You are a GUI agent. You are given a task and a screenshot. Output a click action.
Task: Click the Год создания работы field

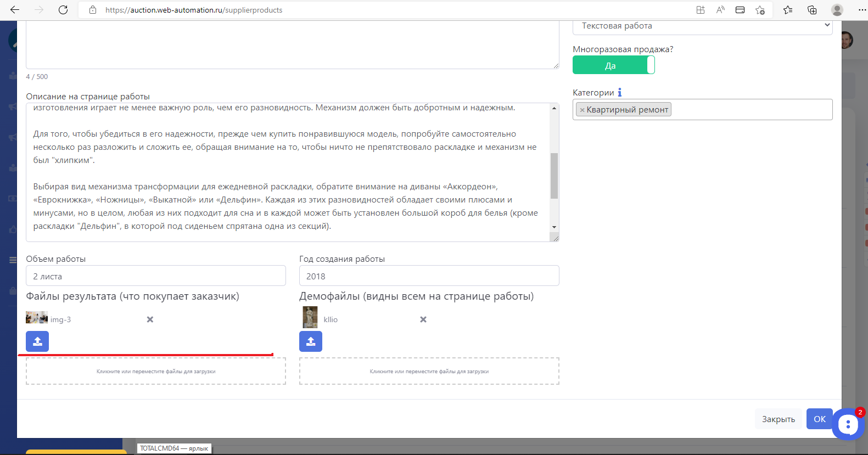point(429,276)
